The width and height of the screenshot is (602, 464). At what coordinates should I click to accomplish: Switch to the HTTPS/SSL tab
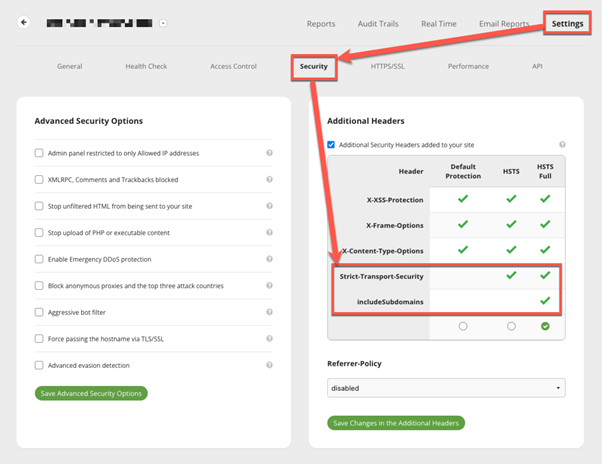[387, 66]
